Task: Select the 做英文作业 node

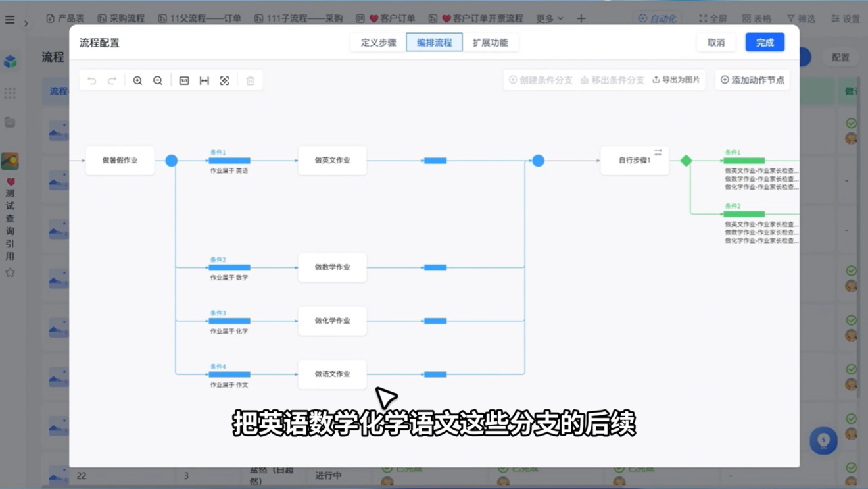Action: click(x=332, y=160)
